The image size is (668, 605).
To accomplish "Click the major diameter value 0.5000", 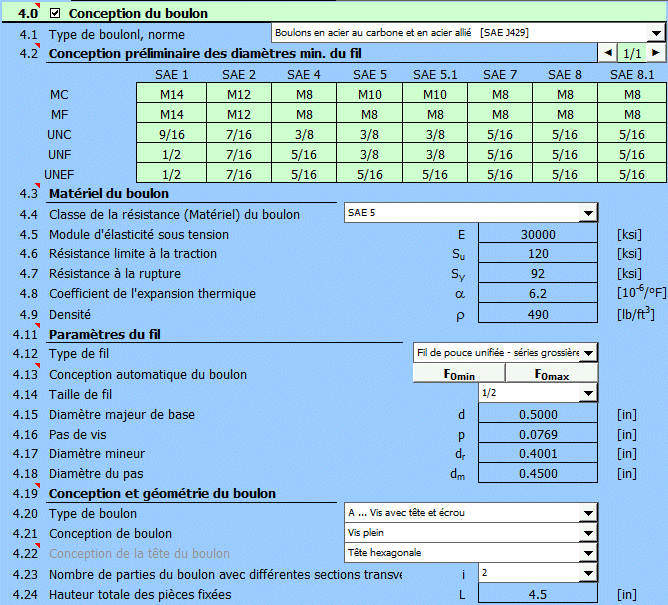I will pos(538,415).
